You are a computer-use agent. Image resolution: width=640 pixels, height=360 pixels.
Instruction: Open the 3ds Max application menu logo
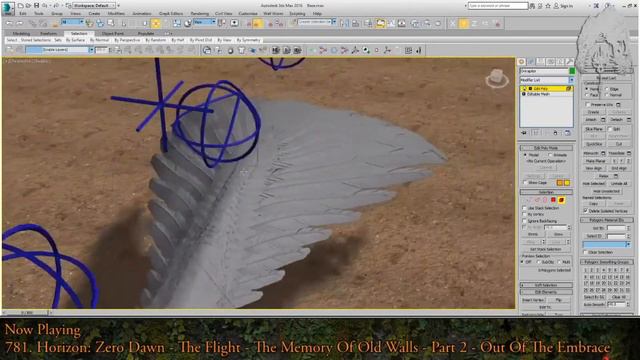point(8,7)
